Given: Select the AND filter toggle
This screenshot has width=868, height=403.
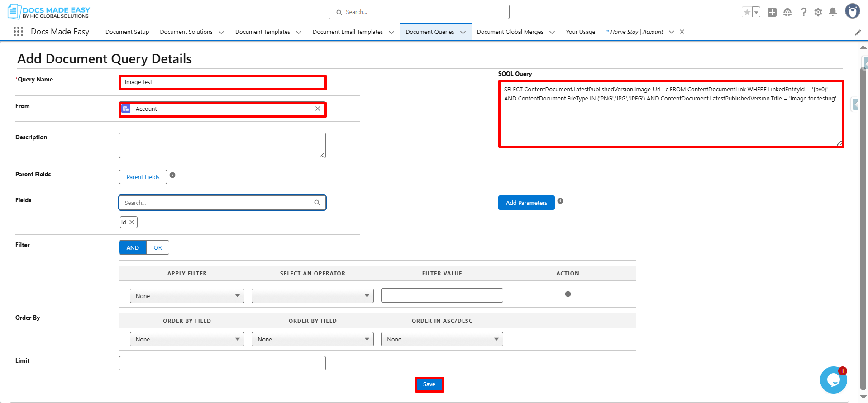Looking at the screenshot, I should click(133, 247).
